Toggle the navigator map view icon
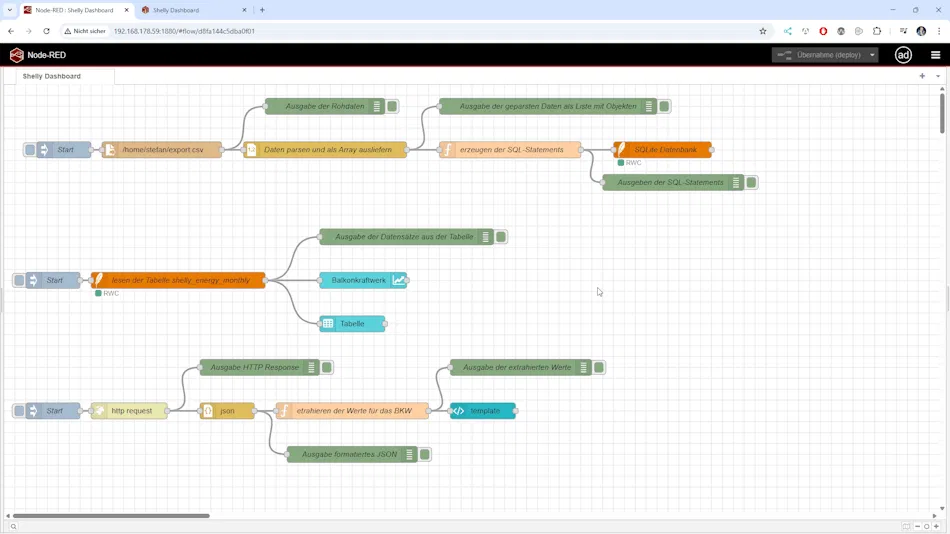This screenshot has width=950, height=534. coord(906,526)
